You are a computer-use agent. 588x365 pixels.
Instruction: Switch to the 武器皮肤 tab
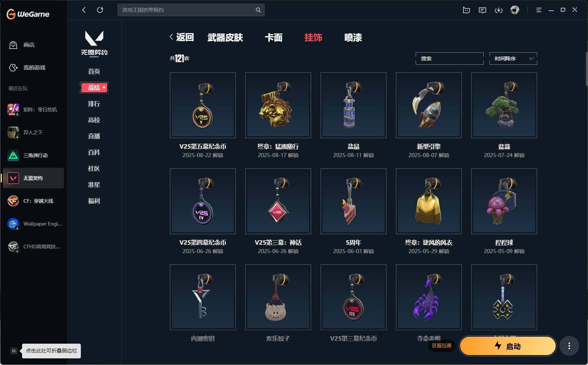click(225, 37)
